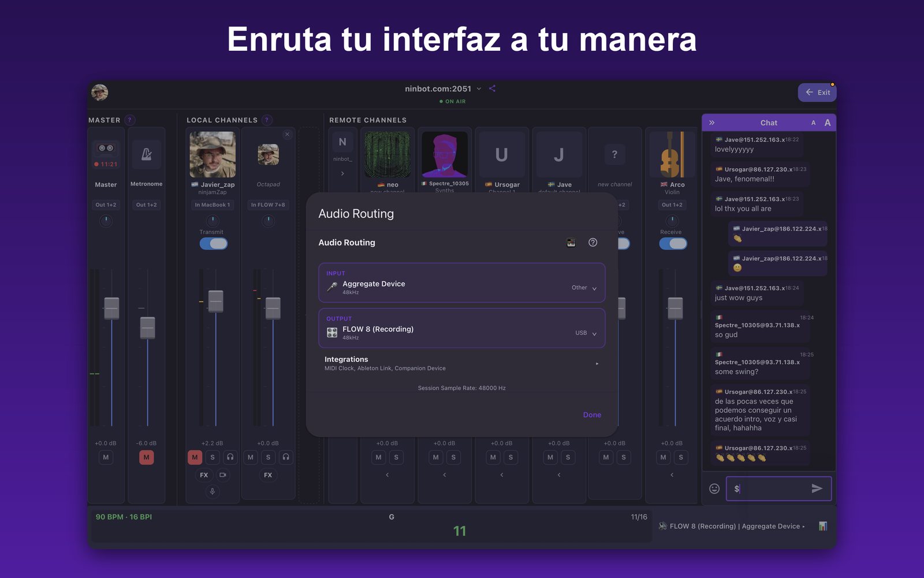924x578 pixels.
Task: Click the Master help question mark
Action: click(129, 120)
